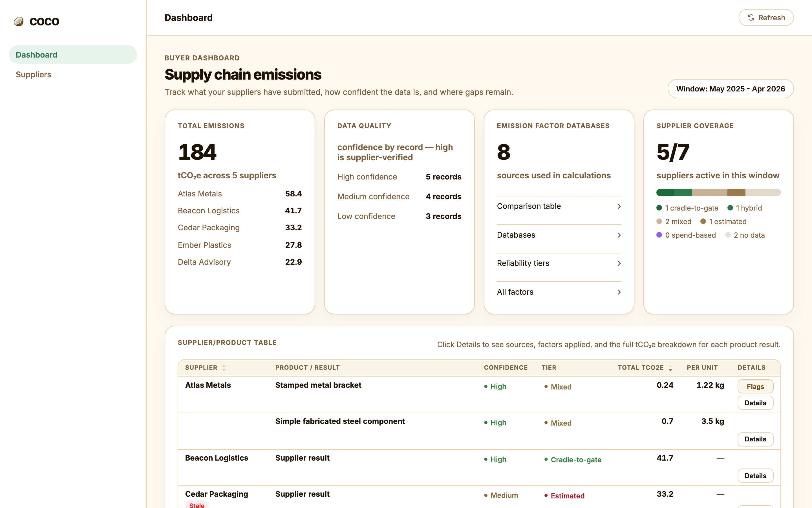Click Atlas Metals supplier name in table

coord(208,385)
